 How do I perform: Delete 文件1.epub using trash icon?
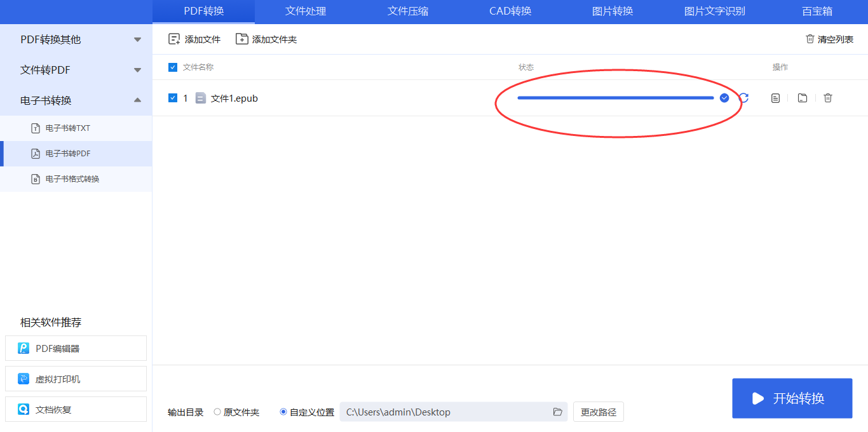point(828,98)
